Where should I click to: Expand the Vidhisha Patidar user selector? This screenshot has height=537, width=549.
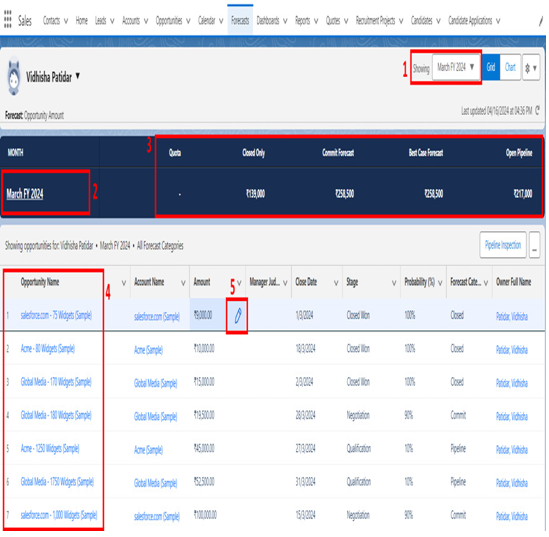point(78,75)
